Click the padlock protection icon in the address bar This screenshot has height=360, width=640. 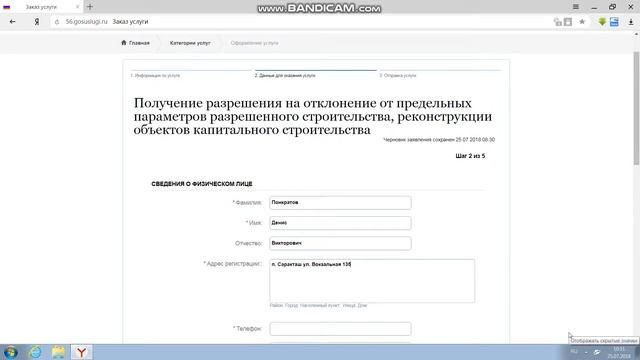point(558,22)
